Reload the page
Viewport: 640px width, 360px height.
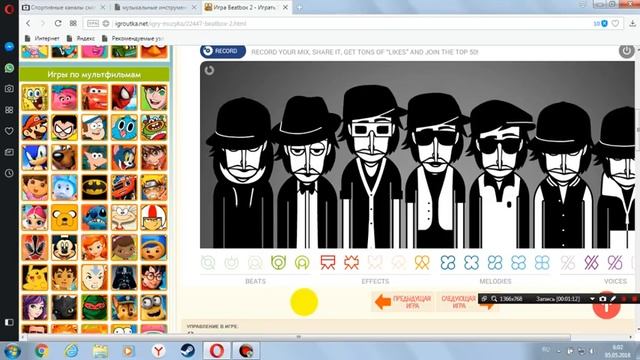[58, 23]
